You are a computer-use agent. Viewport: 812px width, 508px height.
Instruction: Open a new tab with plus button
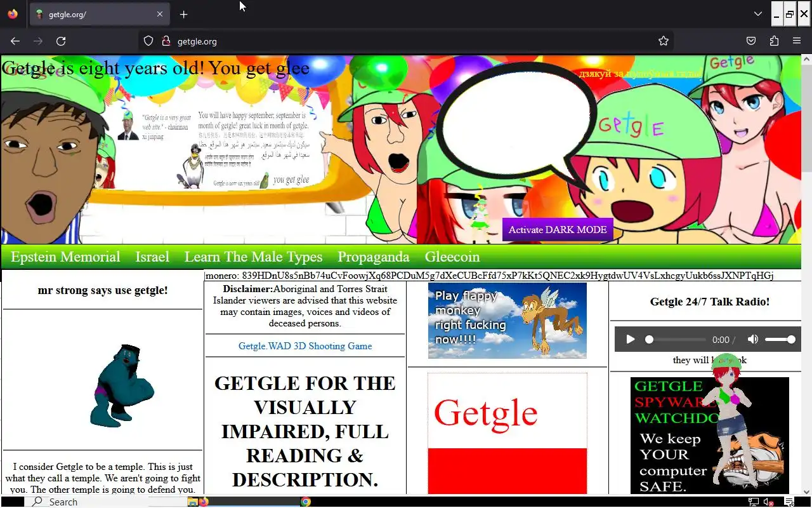click(x=183, y=15)
